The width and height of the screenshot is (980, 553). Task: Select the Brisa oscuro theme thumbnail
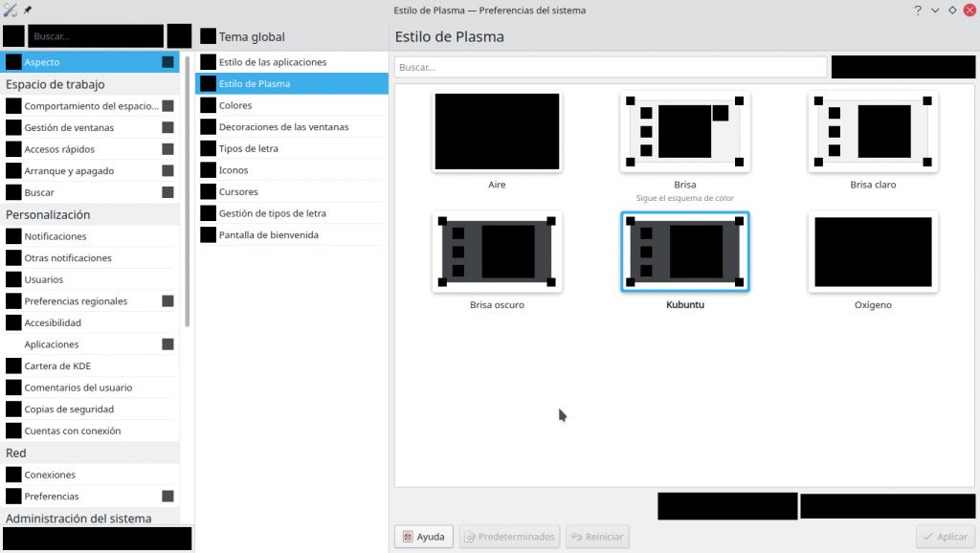(x=497, y=253)
